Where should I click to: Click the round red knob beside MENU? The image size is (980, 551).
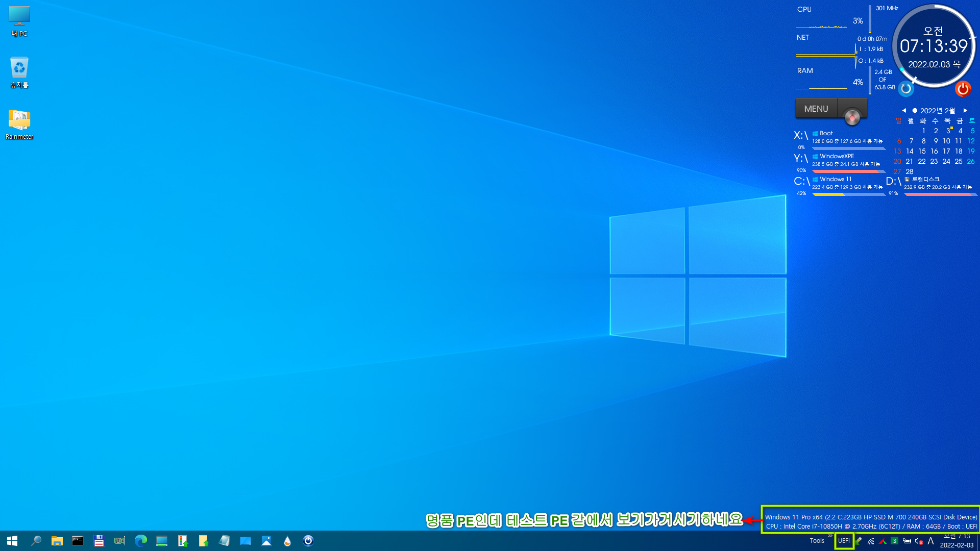852,117
